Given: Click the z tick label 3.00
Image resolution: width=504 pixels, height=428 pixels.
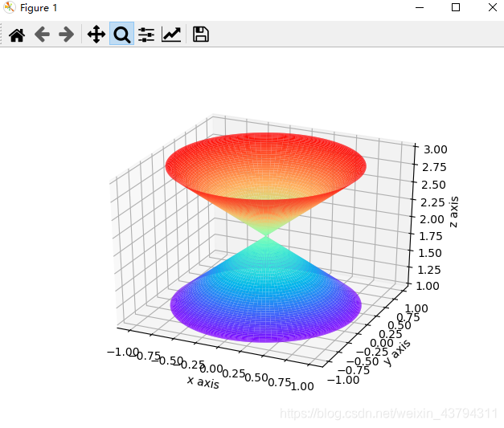Looking at the screenshot, I should 435,149.
